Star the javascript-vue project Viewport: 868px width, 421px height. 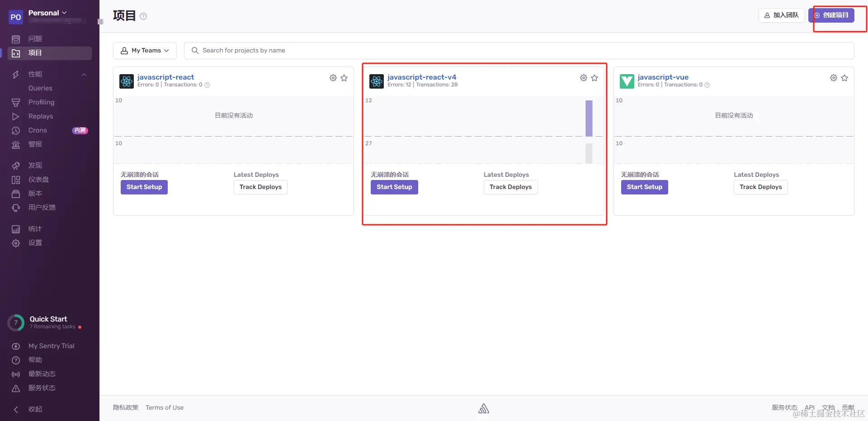click(x=844, y=78)
